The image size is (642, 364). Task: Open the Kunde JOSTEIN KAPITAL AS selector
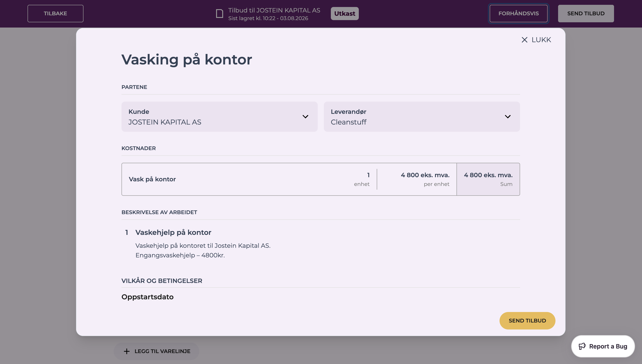click(x=220, y=117)
